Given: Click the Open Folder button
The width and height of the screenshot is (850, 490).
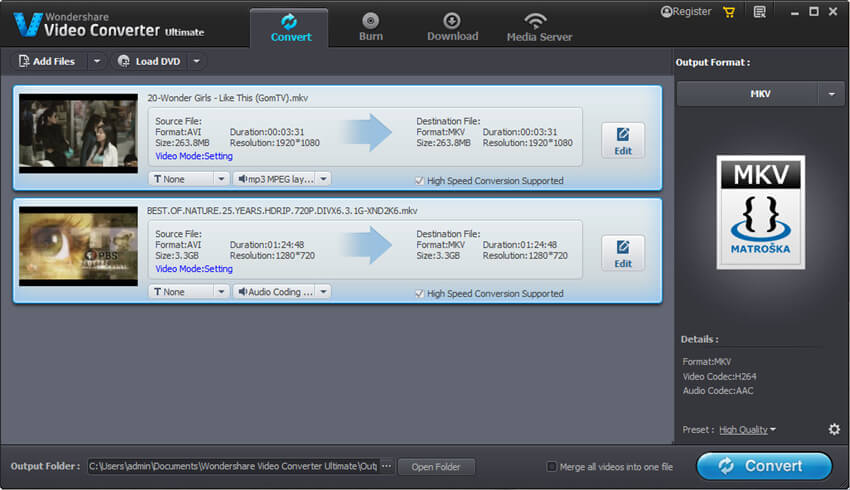Looking at the screenshot, I should tap(436, 467).
